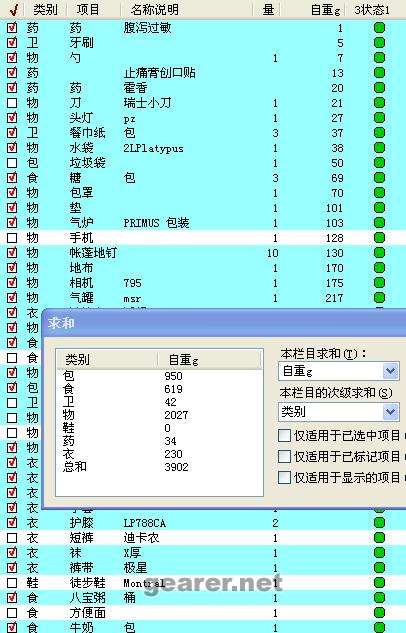Sort by main list 自重g column header
406x633 pixels.
[x=325, y=9]
